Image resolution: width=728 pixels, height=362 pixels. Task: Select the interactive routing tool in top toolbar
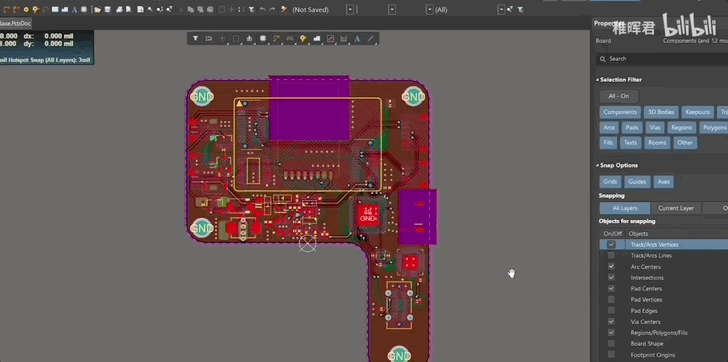click(7, 9)
